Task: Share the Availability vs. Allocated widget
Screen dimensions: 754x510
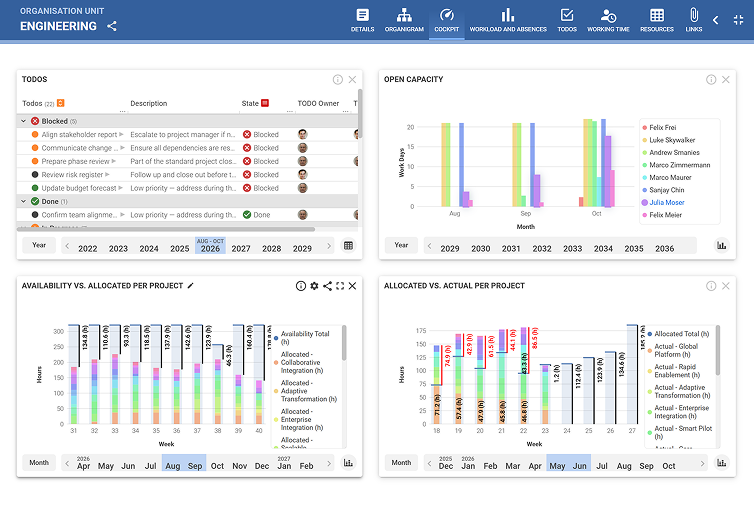Action: [x=327, y=286]
